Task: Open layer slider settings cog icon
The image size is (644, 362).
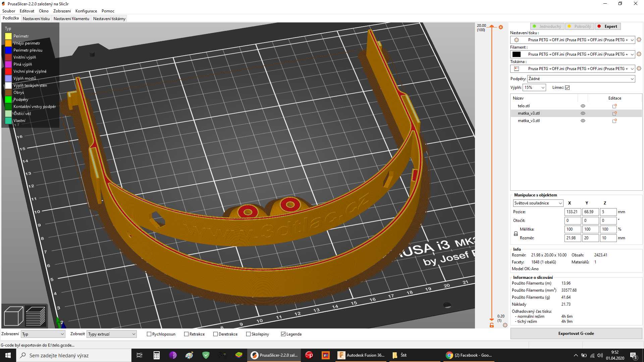Action: tap(505, 325)
